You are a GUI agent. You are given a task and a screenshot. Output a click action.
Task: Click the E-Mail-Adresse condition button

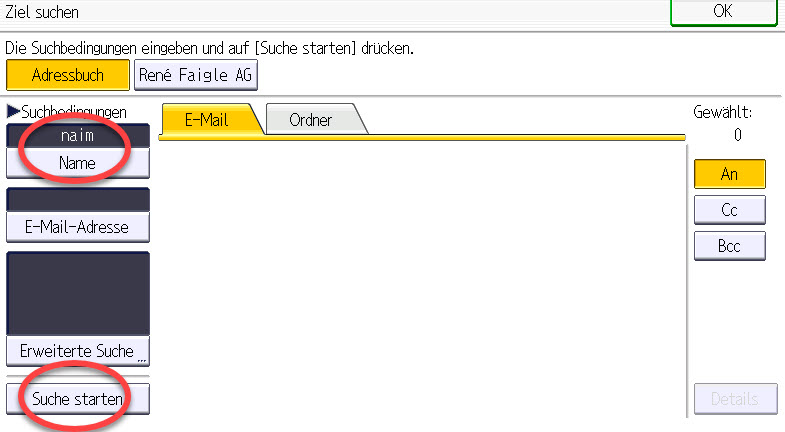coord(78,227)
